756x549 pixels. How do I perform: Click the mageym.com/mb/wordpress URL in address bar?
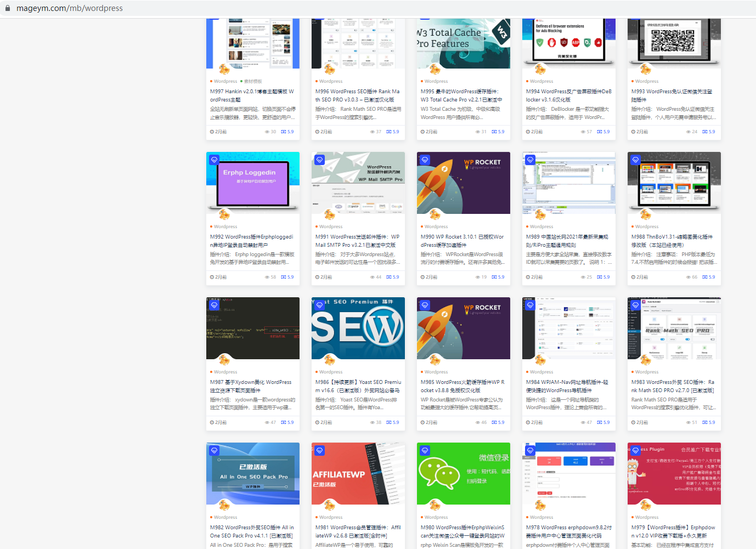[x=70, y=8]
